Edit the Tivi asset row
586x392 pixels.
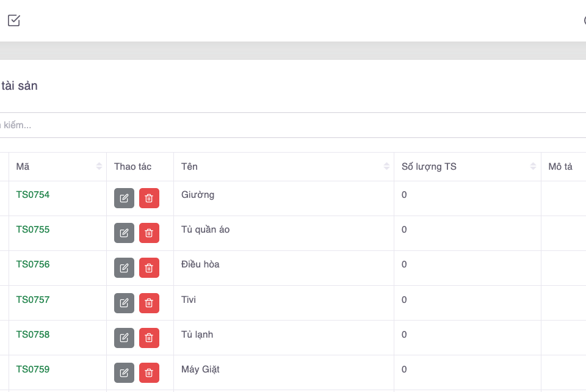point(124,303)
